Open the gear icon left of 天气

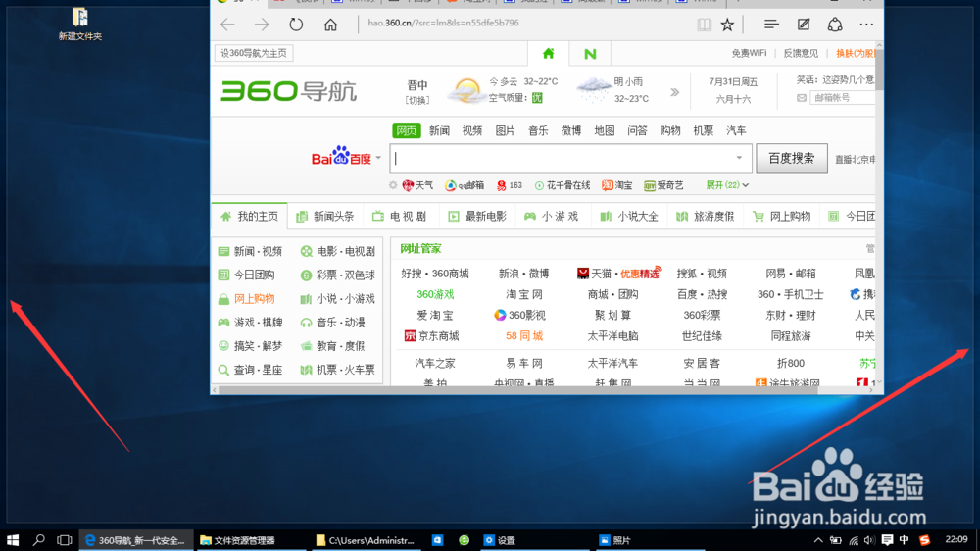tap(393, 185)
